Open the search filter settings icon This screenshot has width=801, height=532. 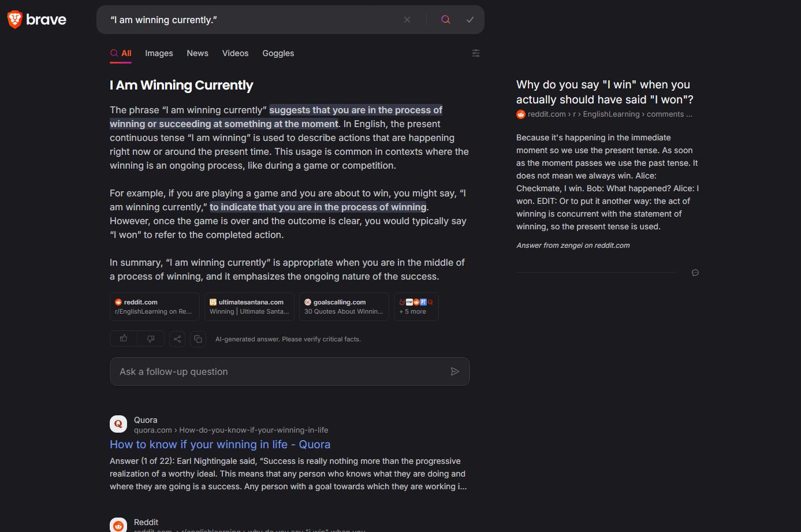click(476, 53)
